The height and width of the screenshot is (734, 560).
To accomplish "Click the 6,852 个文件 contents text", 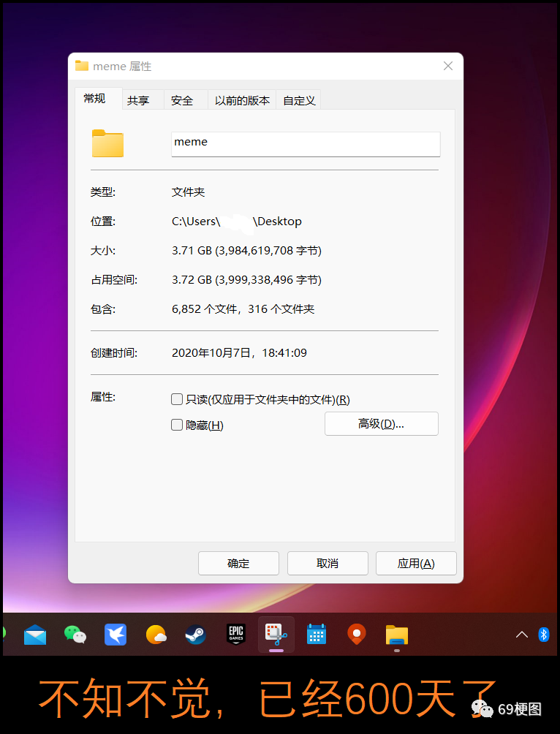I will point(243,309).
